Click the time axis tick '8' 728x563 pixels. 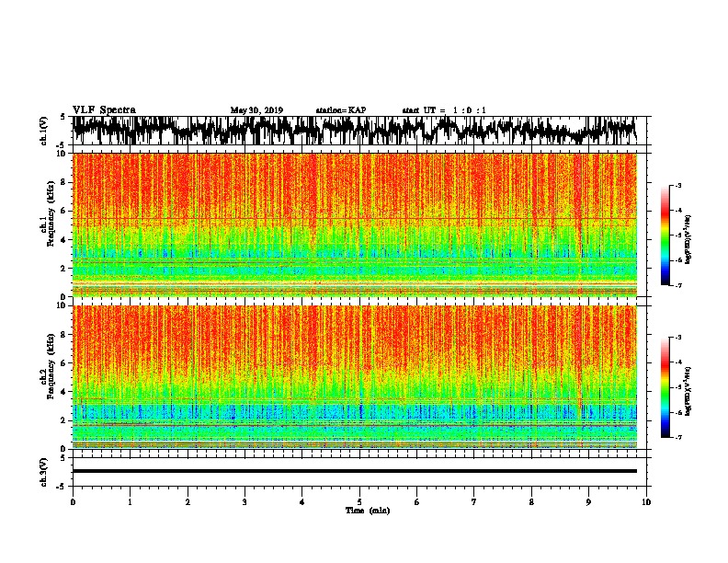coord(531,502)
